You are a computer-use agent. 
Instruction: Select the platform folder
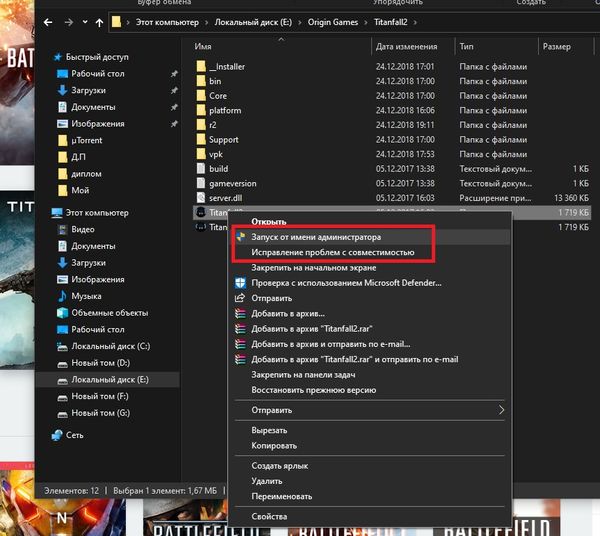(x=225, y=111)
